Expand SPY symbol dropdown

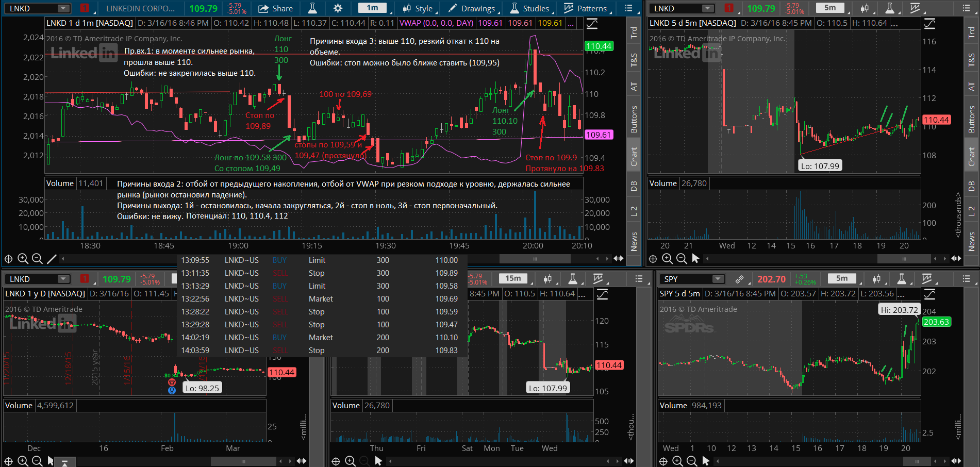point(718,279)
